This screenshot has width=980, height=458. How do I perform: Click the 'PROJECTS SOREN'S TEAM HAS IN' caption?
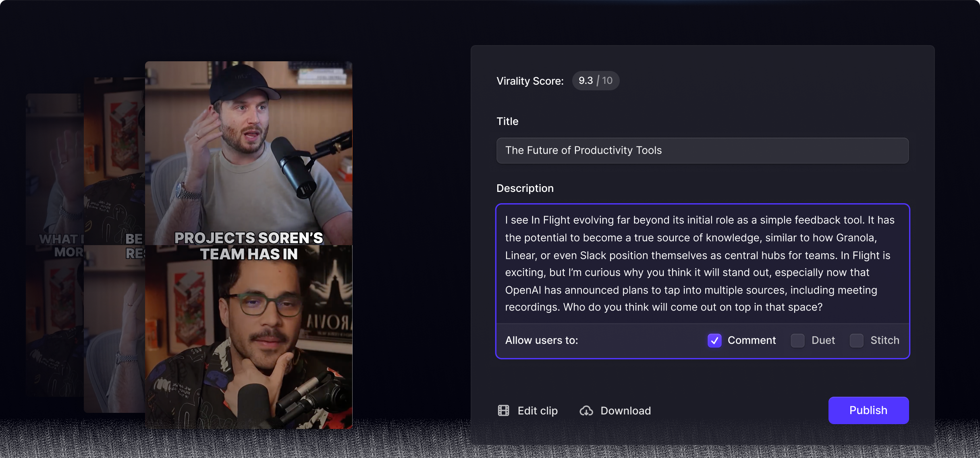(x=249, y=246)
